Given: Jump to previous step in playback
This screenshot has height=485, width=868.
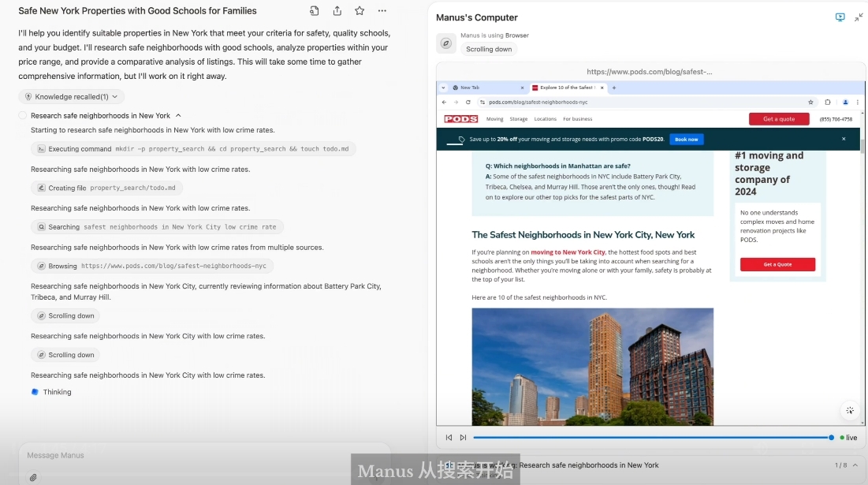Looking at the screenshot, I should [x=449, y=438].
